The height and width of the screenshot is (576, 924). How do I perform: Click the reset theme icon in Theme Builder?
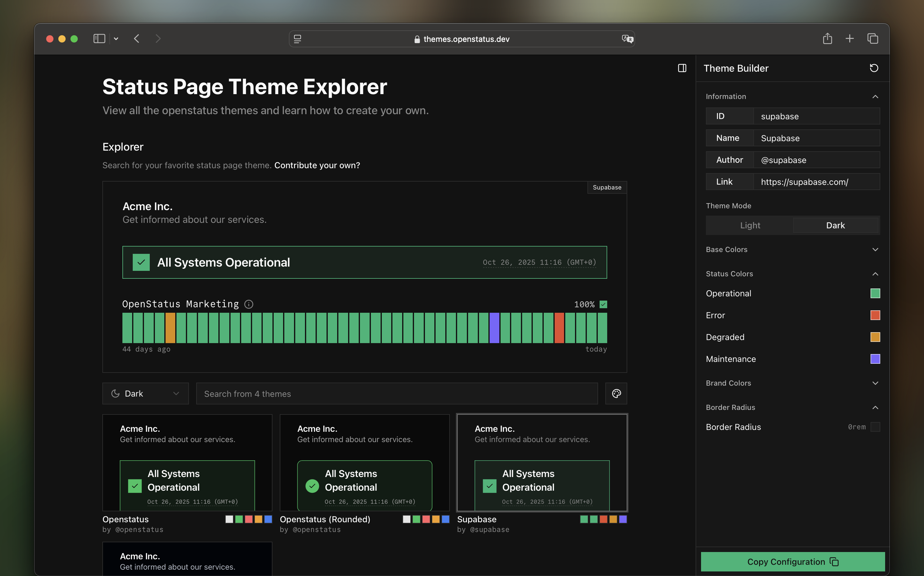[x=874, y=68]
